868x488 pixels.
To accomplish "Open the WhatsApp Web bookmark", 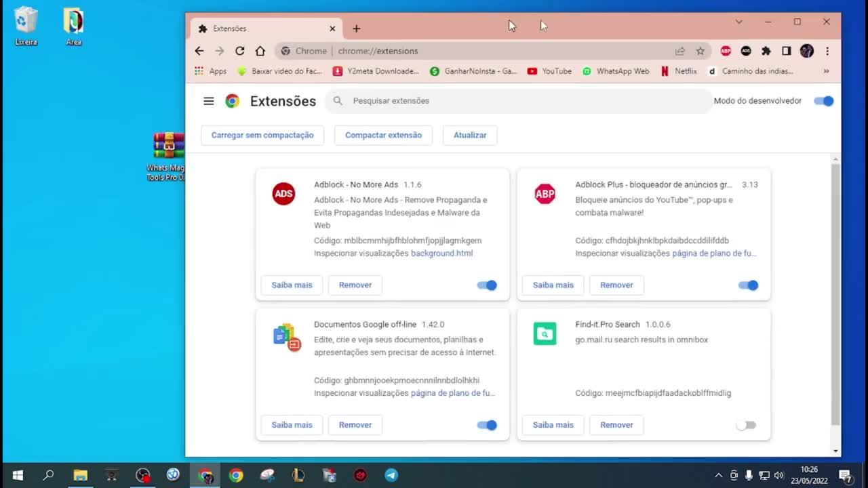I will 616,71.
